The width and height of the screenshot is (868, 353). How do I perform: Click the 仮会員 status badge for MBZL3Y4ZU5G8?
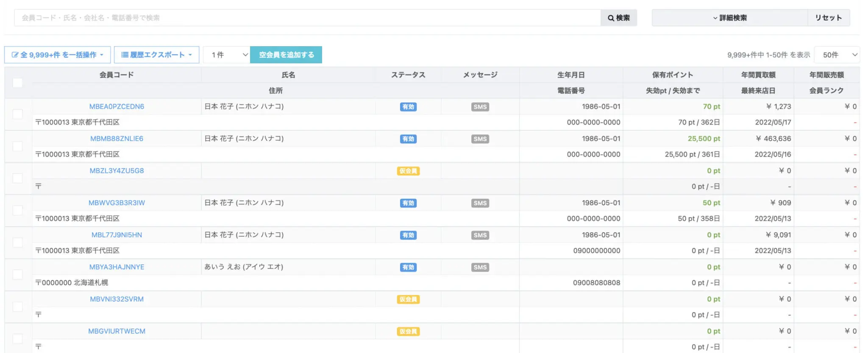point(408,171)
